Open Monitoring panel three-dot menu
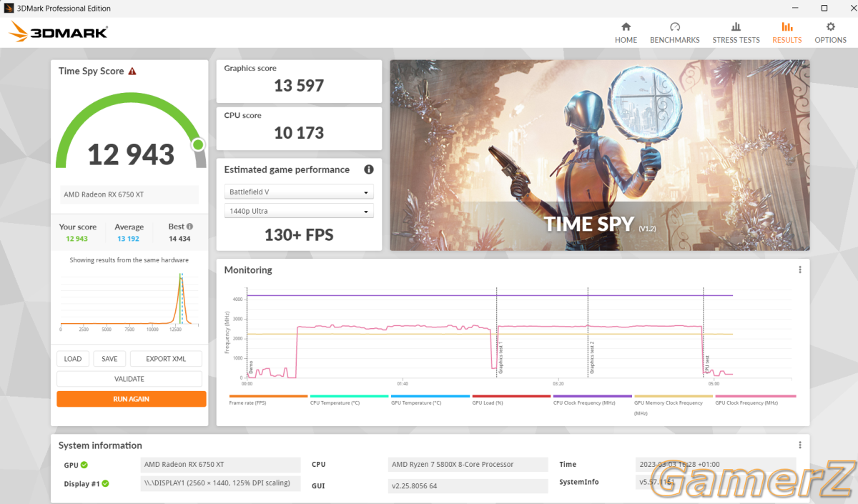This screenshot has height=504, width=858. point(799,270)
